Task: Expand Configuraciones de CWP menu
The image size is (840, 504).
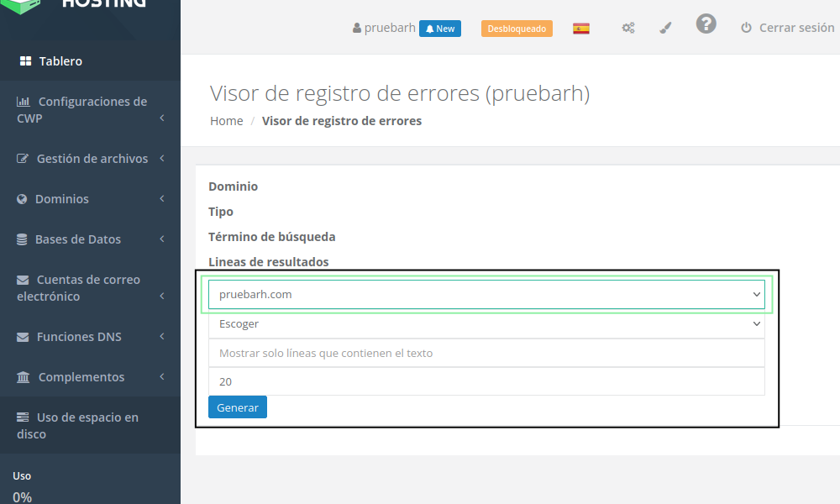Action: tap(90, 110)
